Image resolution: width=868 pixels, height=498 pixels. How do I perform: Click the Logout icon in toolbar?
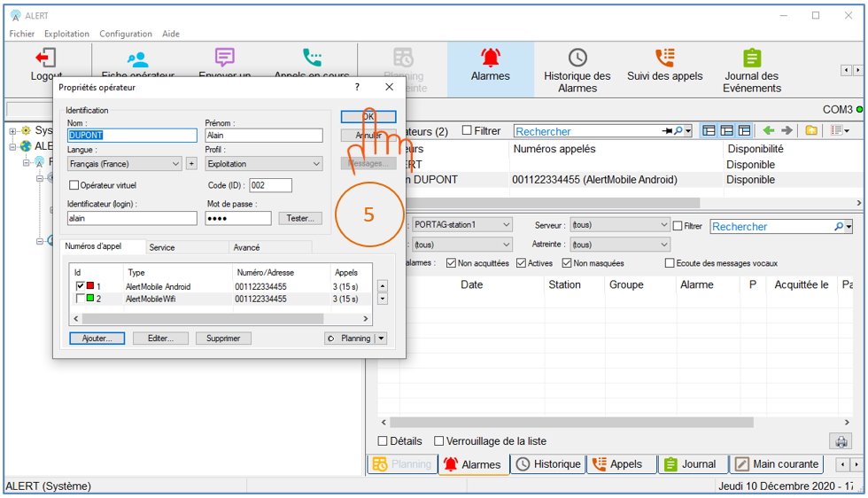46,58
